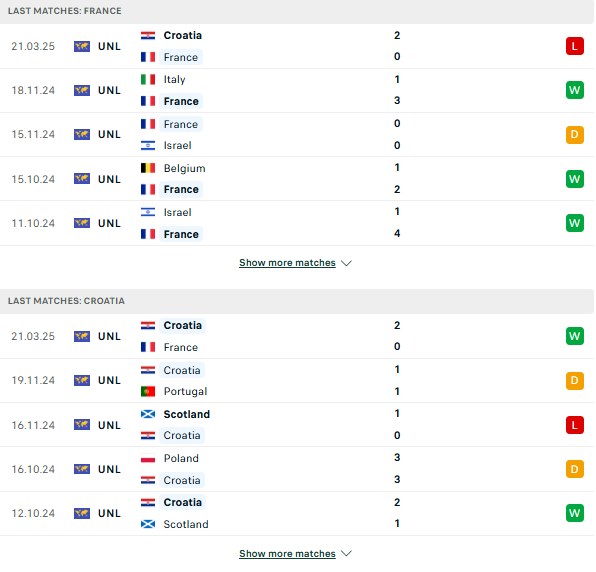The height and width of the screenshot is (572, 596).
Task: Select the Last Matches: France header
Action: coord(65,11)
